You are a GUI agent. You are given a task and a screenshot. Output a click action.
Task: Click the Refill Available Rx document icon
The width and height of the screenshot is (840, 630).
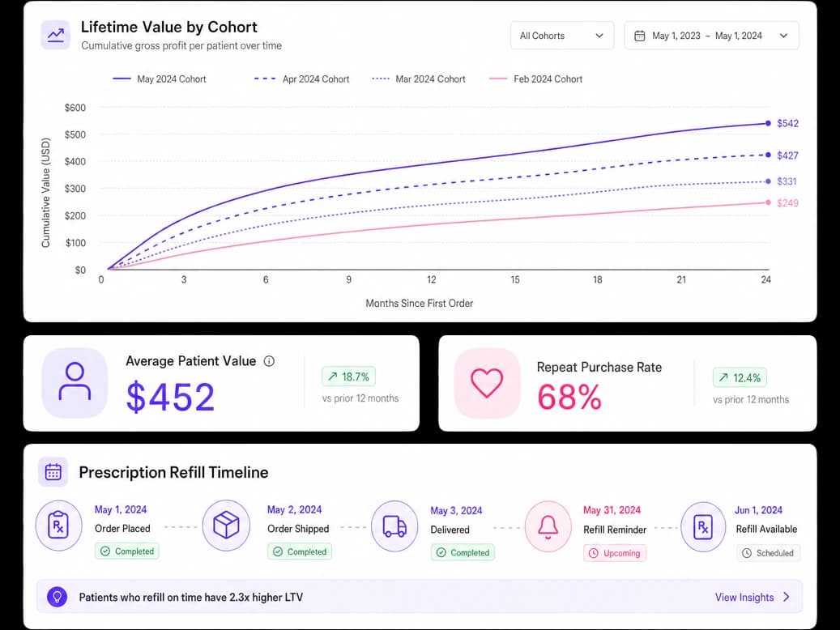coord(703,527)
